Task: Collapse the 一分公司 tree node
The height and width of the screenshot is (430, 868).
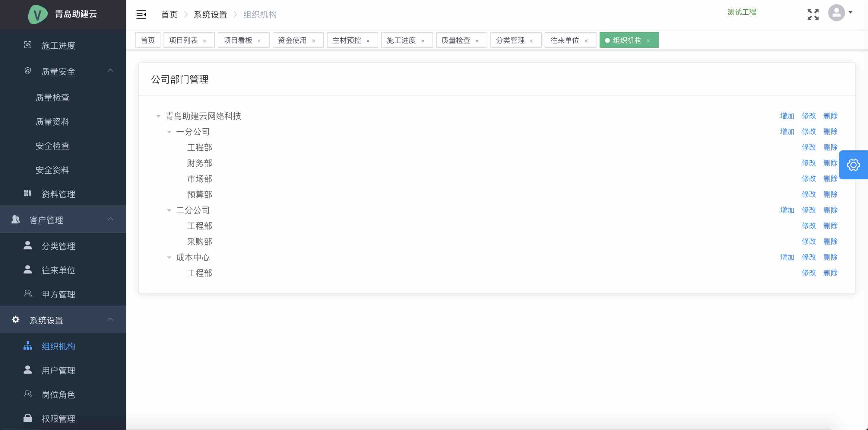Action: tap(169, 132)
